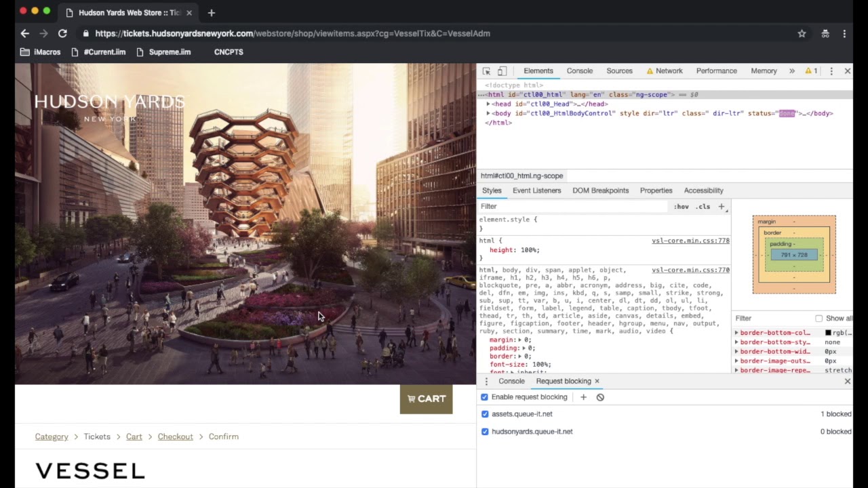This screenshot has width=868, height=488.
Task: Expand the head element node
Action: point(488,104)
